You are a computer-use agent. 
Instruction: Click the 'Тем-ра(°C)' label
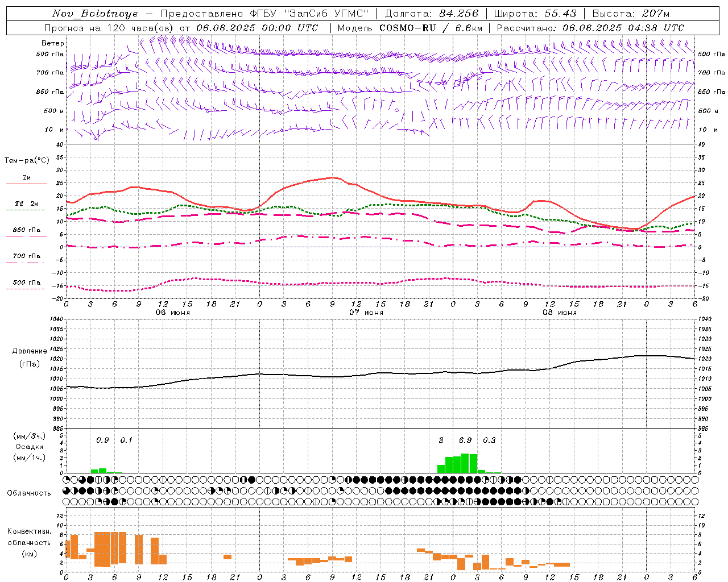(27, 161)
